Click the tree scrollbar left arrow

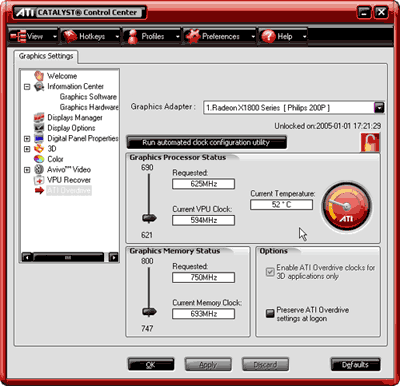click(x=27, y=257)
